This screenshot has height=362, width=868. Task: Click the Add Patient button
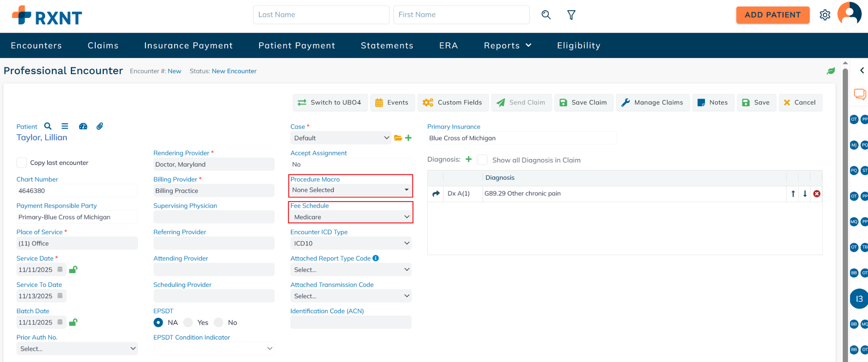(772, 15)
